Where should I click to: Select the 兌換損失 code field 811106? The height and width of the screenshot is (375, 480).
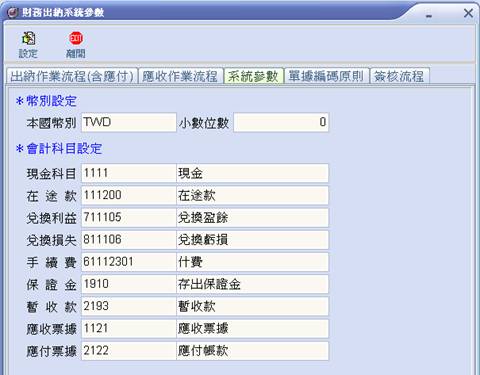(129, 240)
